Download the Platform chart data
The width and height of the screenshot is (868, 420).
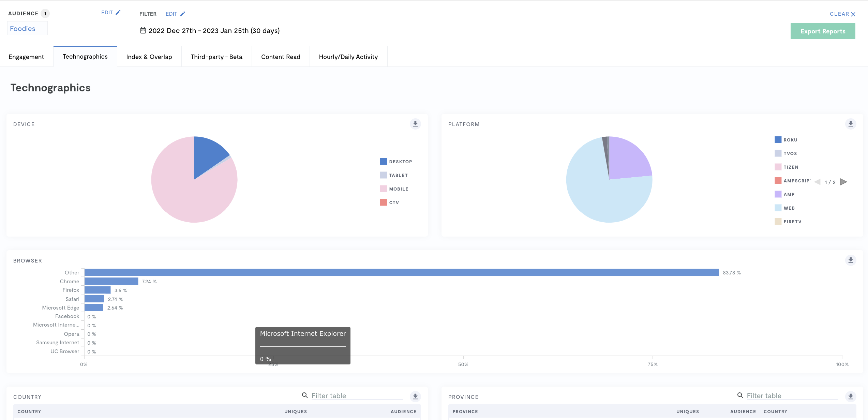(851, 124)
